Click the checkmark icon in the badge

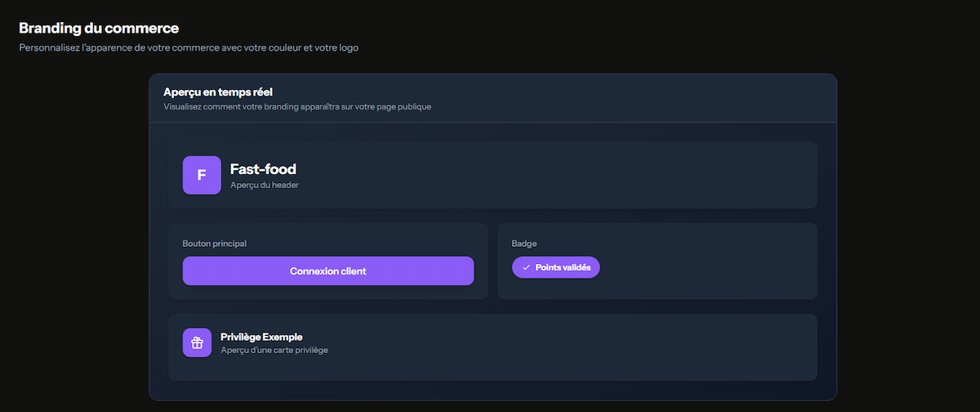pyautogui.click(x=526, y=267)
